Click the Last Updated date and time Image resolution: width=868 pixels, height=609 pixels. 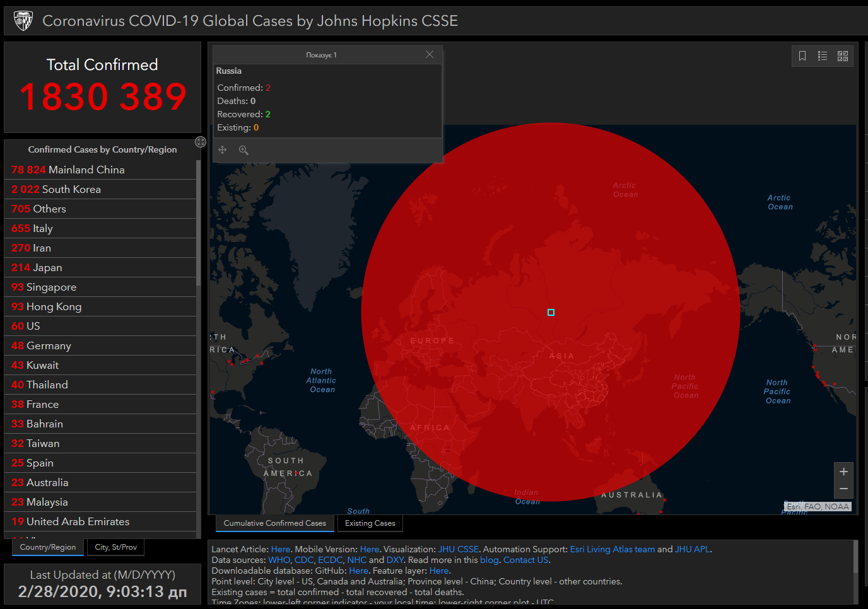(x=102, y=591)
